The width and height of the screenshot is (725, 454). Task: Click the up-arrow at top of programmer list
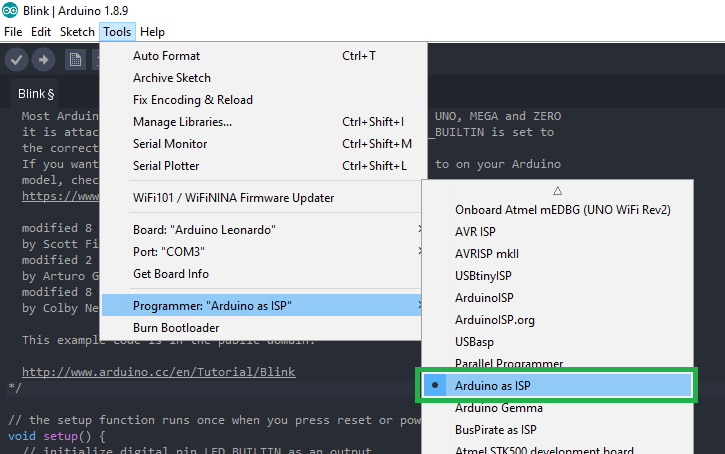558,190
